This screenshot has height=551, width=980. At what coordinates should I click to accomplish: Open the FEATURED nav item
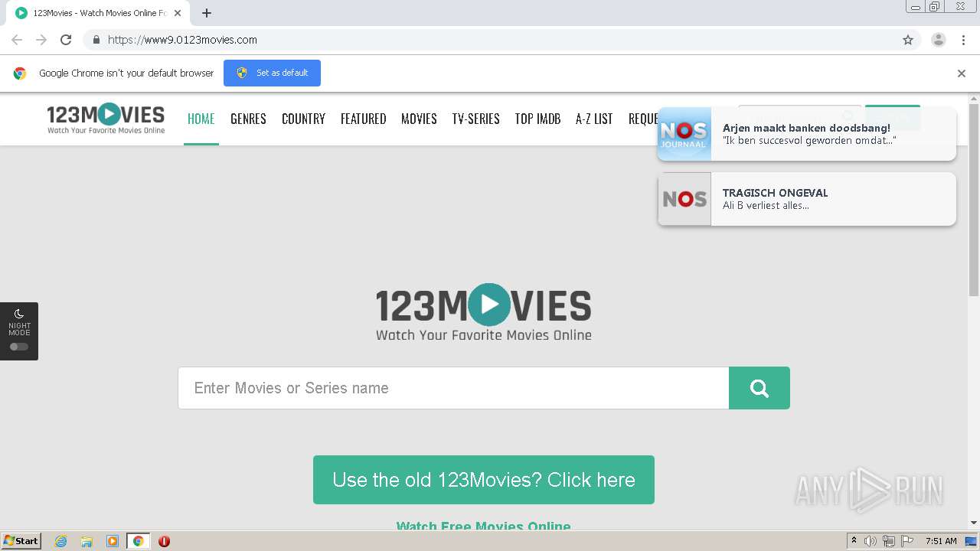(363, 119)
